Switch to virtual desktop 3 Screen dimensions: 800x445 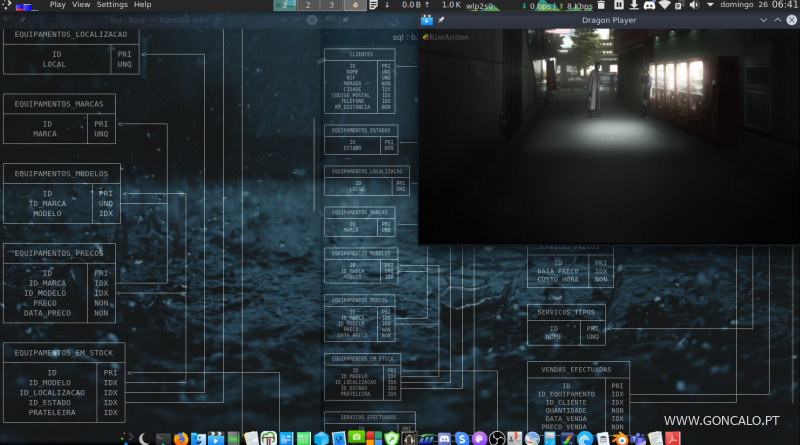[331, 5]
